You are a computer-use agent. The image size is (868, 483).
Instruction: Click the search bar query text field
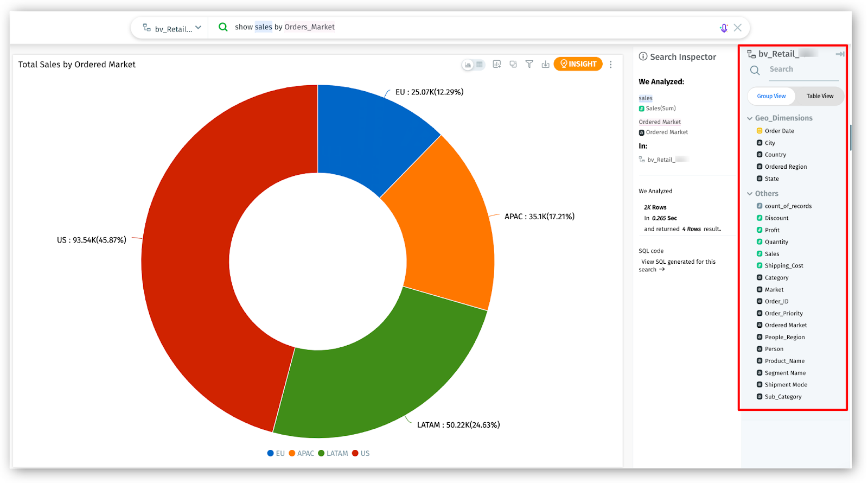pyautogui.click(x=472, y=27)
